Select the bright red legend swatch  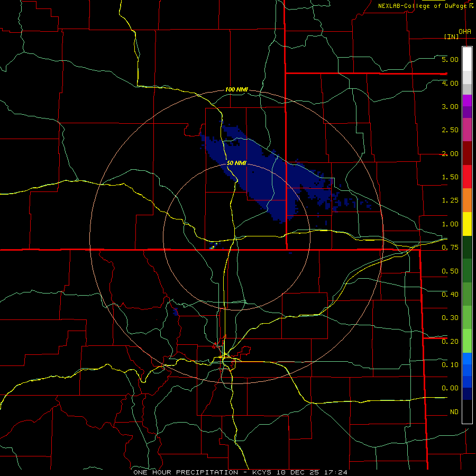pyautogui.click(x=467, y=177)
